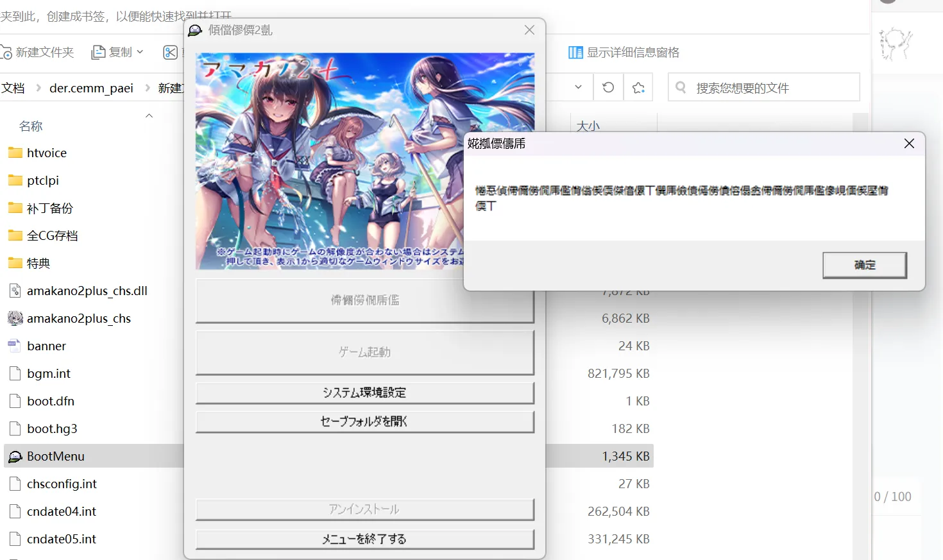Click the grayed ゲーム起動 button
This screenshot has height=560, width=943.
[364, 352]
